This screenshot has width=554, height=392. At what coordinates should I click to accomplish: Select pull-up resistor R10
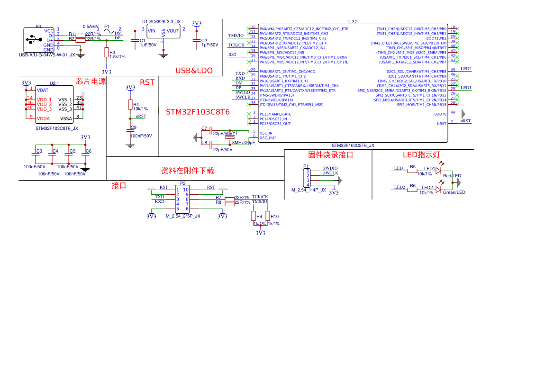pyautogui.click(x=268, y=216)
